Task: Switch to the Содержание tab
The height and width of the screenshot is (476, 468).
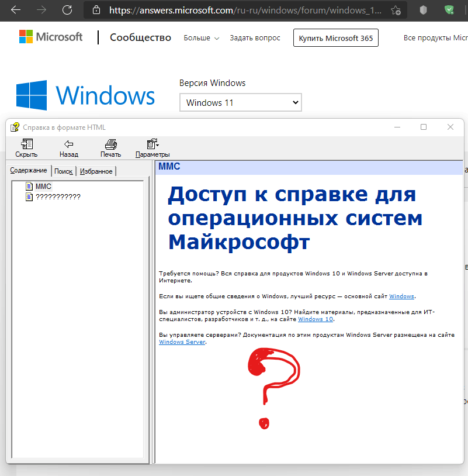Action: (29, 170)
